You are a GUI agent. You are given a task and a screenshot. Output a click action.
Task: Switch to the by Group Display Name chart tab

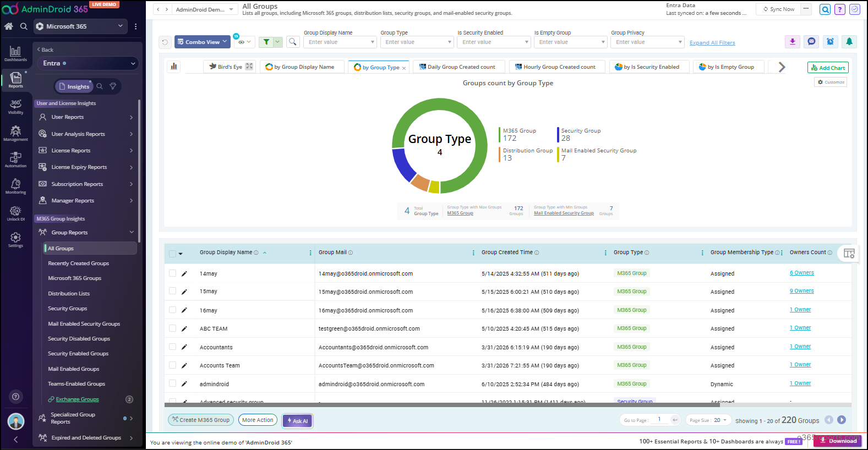point(302,67)
